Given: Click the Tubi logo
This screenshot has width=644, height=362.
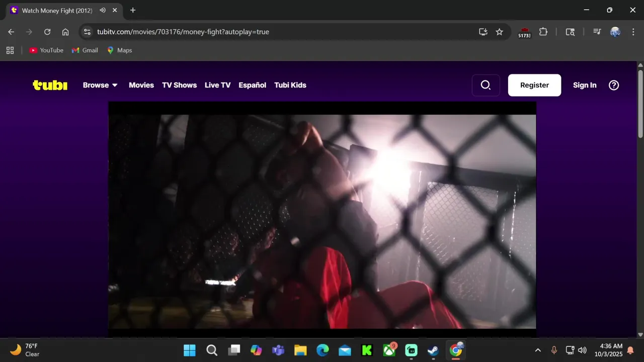Looking at the screenshot, I should tap(50, 85).
